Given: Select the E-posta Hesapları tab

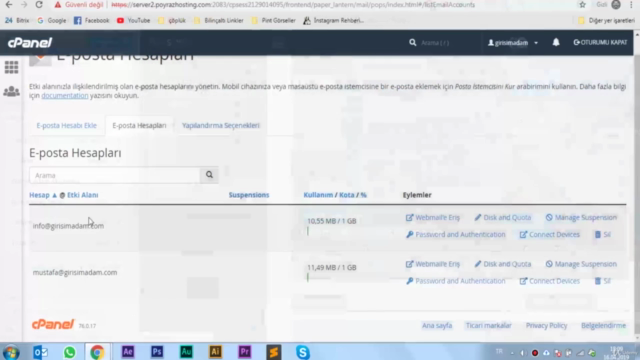Looking at the screenshot, I should coord(139,125).
